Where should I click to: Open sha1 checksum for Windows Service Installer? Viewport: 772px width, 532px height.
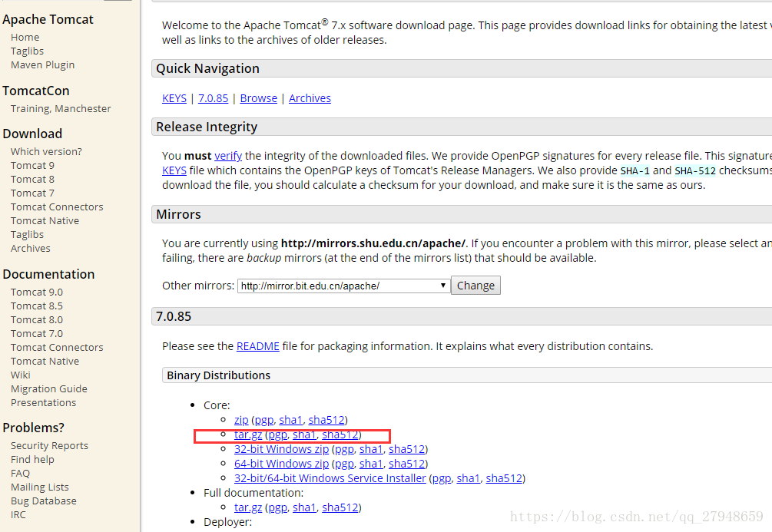[x=469, y=478]
